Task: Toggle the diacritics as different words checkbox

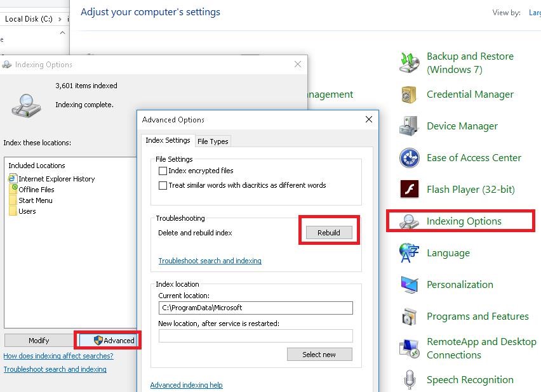Action: click(163, 185)
